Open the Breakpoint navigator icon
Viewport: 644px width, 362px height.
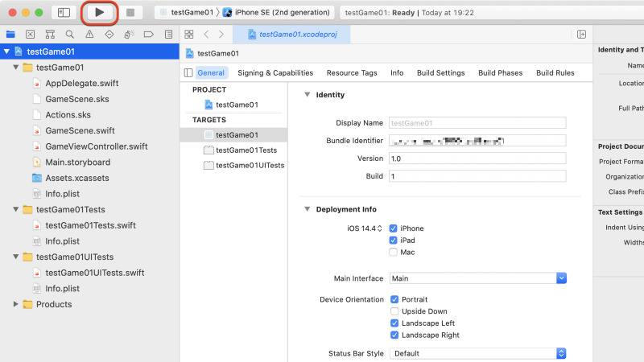coord(149,35)
